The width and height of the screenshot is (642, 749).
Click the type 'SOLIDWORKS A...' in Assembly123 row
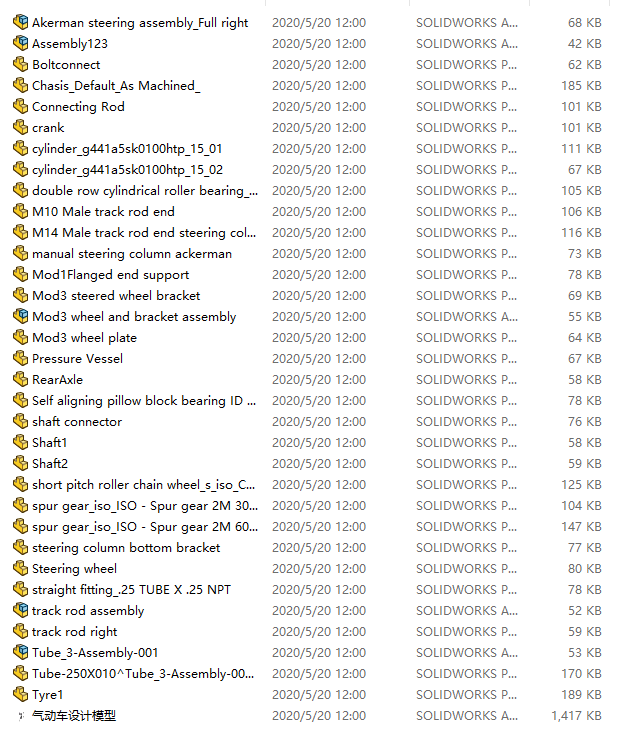pos(467,43)
